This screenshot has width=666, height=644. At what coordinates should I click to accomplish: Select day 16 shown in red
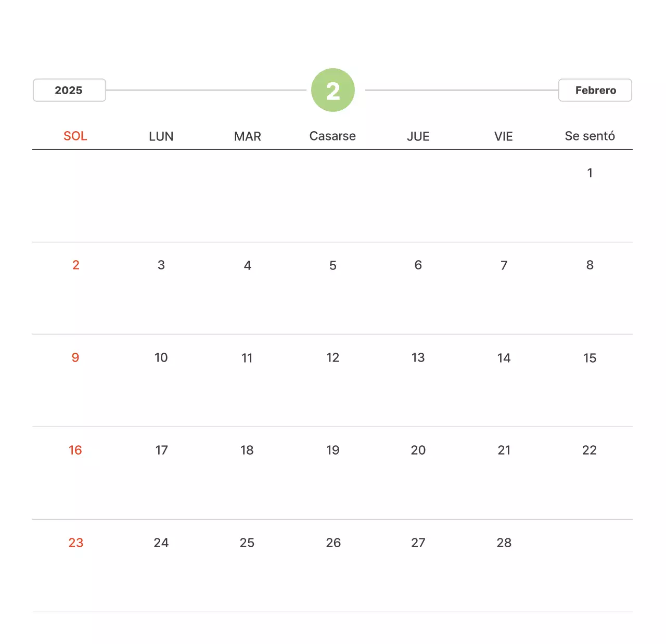point(75,450)
